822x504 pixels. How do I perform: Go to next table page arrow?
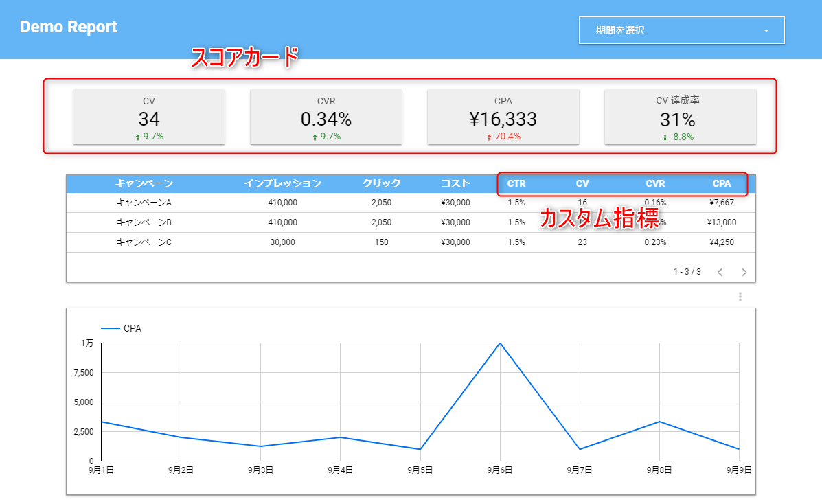tap(744, 272)
